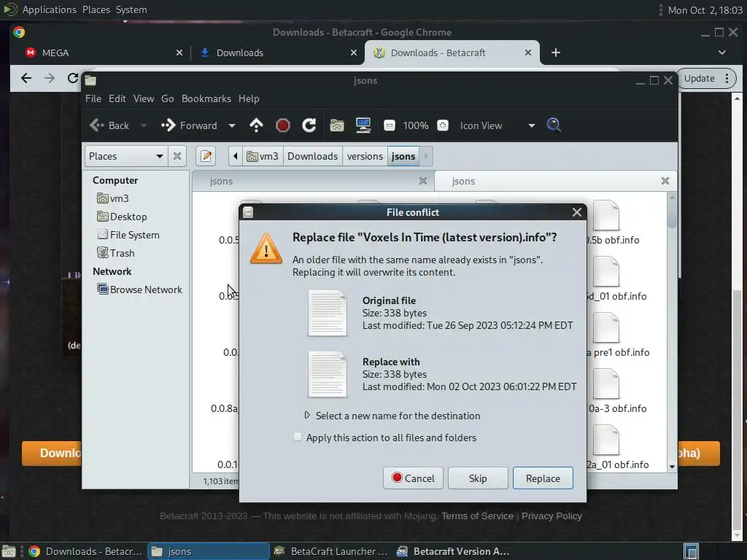Viewport: 747px width, 560px height.
Task: Click Chrome back arrow
Action: coord(26,78)
